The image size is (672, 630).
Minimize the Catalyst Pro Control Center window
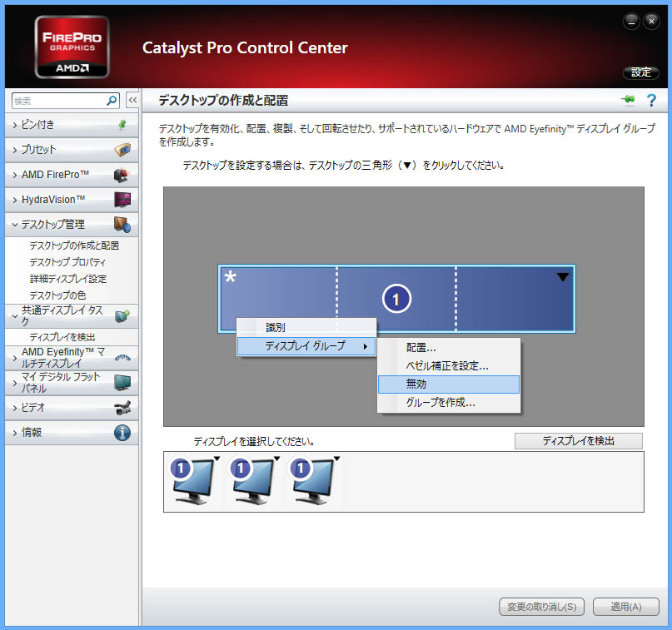631,21
